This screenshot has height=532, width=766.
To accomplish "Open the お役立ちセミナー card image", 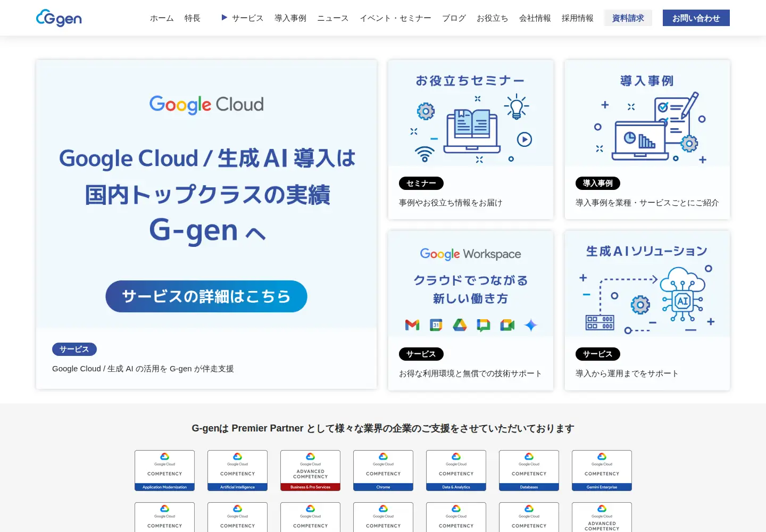I will pos(471,113).
